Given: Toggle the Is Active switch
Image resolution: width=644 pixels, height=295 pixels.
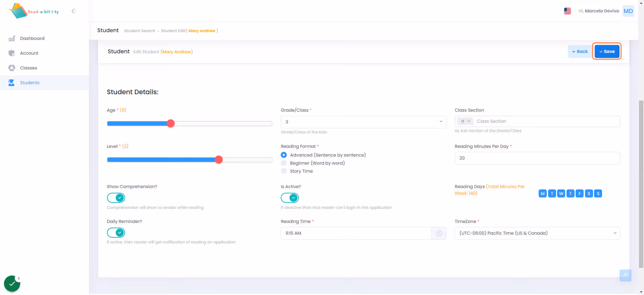Looking at the screenshot, I should [x=290, y=198].
